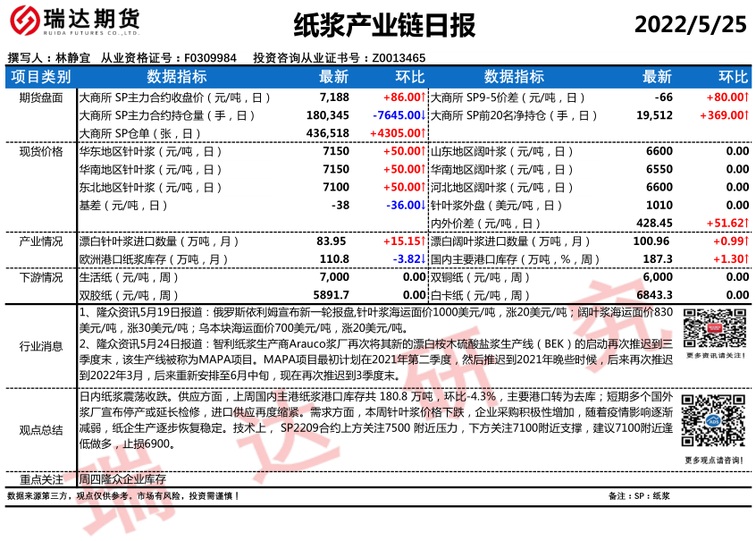This screenshot has height=541, width=756.
Task: Select the 产业情况 category cell
Action: coord(40,241)
